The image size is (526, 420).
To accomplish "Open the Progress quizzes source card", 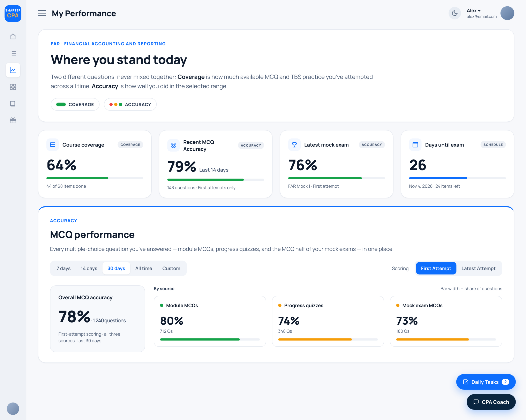I will pyautogui.click(x=328, y=321).
